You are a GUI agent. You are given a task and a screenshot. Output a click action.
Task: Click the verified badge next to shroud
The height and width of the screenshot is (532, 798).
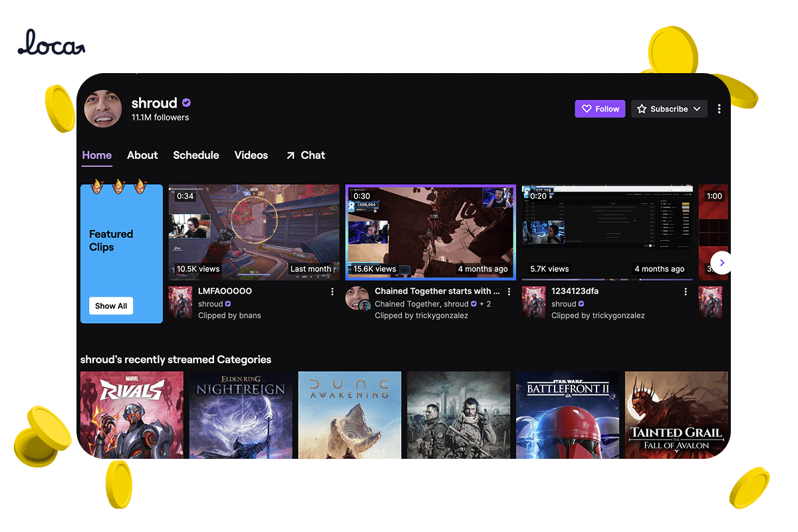coord(187,102)
